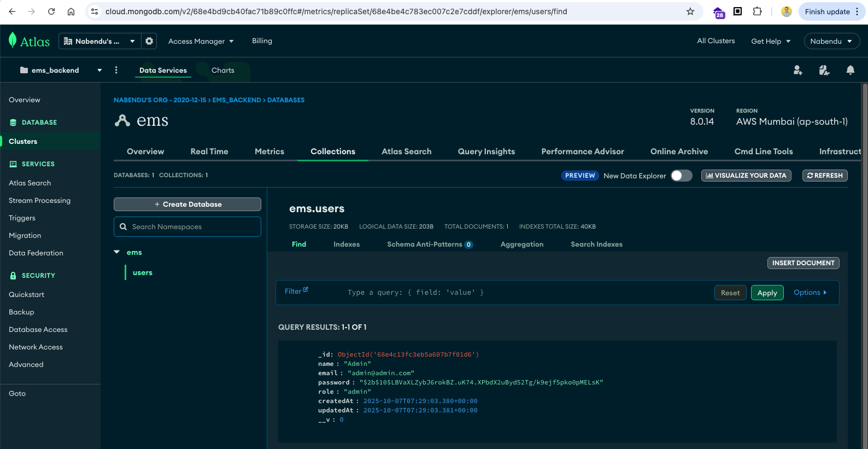
Task: Click the Atlas leaf logo
Action: click(13, 40)
